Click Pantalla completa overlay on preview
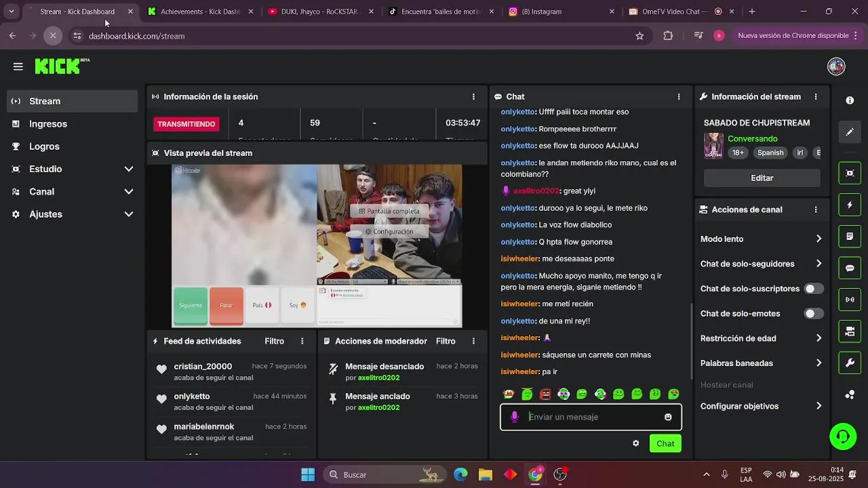This screenshot has height=488, width=868. tap(389, 211)
